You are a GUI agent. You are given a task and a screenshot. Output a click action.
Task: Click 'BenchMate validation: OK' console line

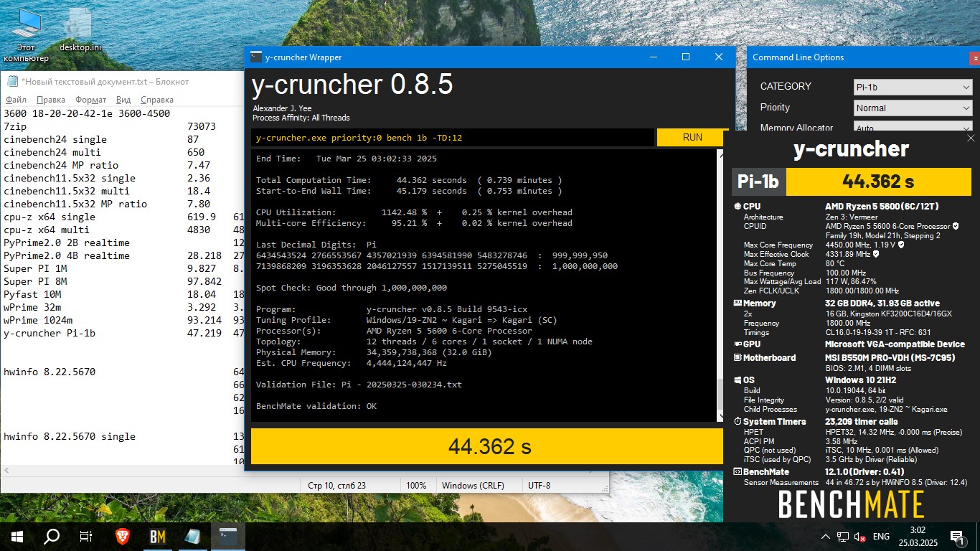click(x=316, y=406)
